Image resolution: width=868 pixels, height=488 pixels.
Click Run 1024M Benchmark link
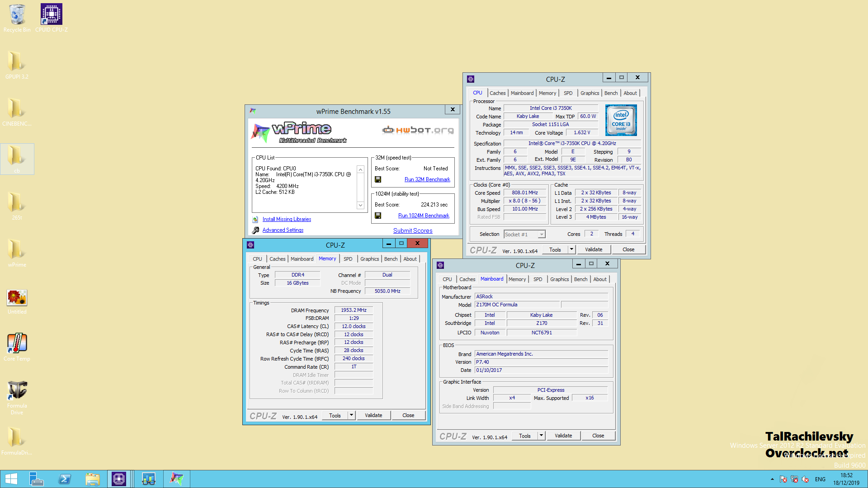tap(424, 216)
